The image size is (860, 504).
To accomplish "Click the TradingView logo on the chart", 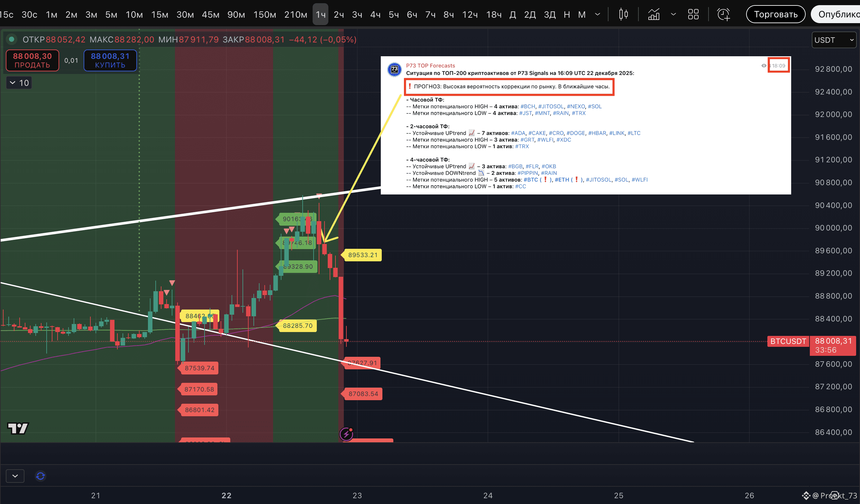I will 18,428.
